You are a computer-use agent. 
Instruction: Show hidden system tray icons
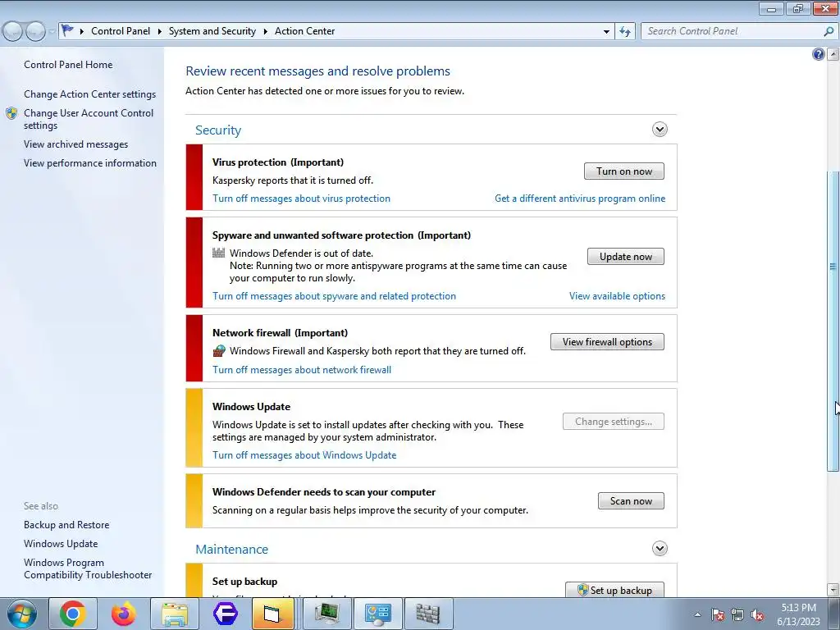point(697,614)
